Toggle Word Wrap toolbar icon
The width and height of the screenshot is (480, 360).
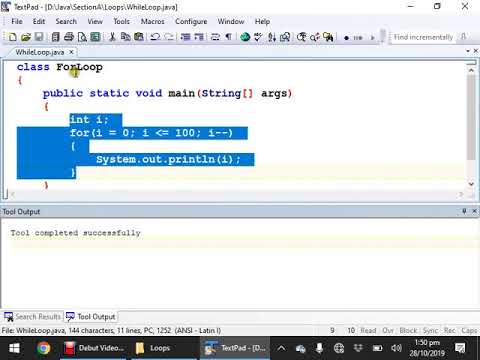[x=215, y=37]
